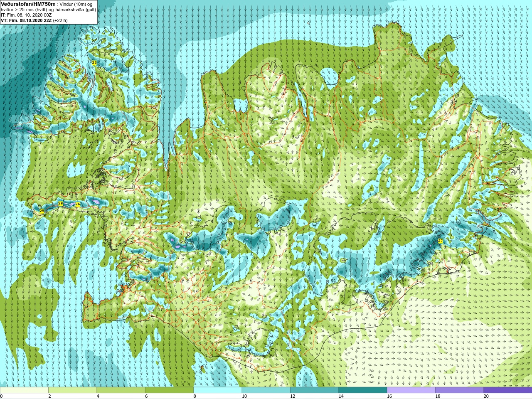Click the '6' label on the legend scale
This screenshot has width=532, height=399.
tap(146, 397)
